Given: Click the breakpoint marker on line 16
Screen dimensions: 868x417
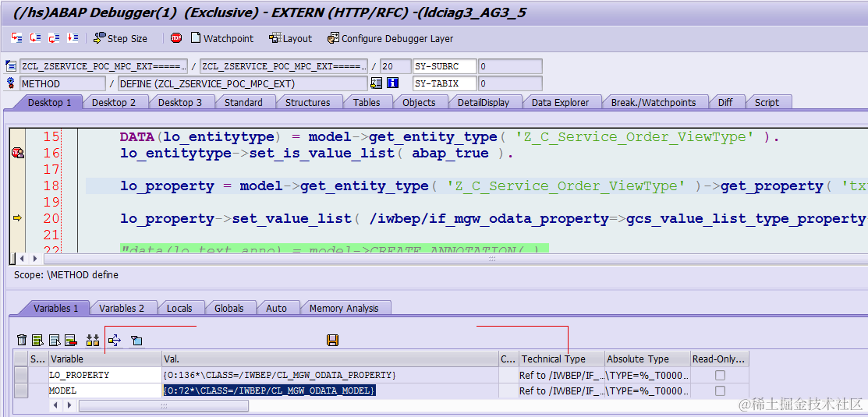Looking at the screenshot, I should click(x=18, y=154).
